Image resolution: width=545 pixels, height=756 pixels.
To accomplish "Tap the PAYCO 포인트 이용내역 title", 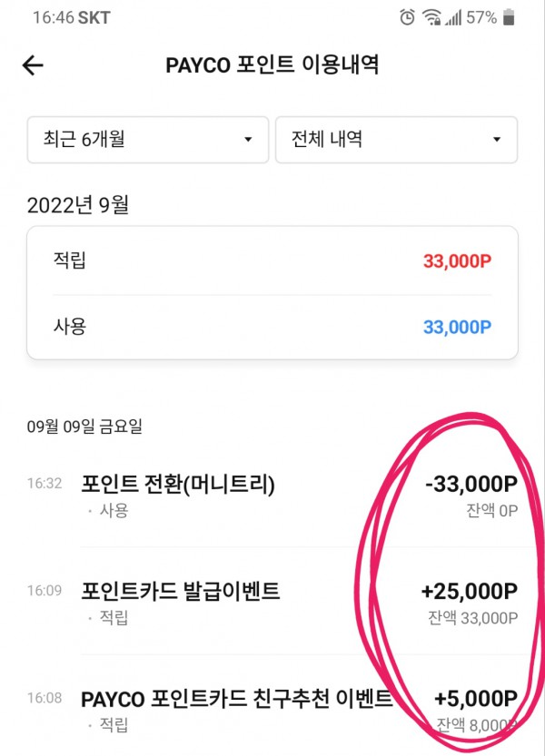I will click(x=272, y=65).
